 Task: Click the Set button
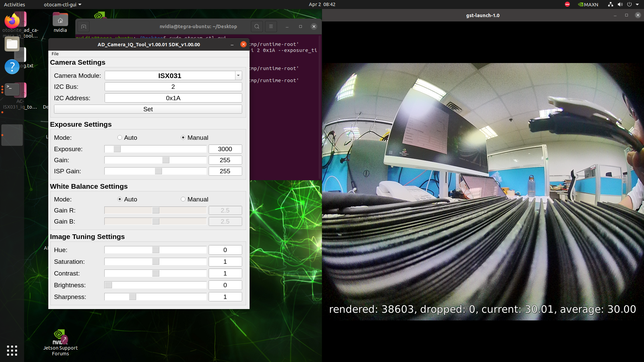tap(148, 109)
